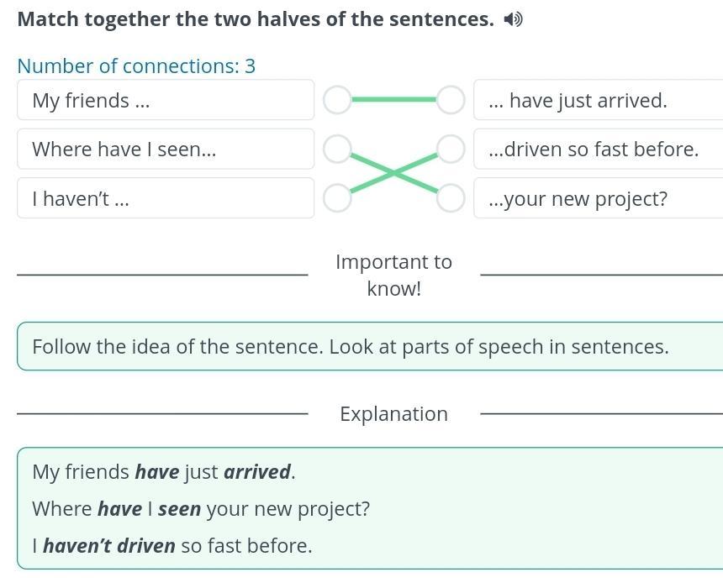Viewport: 723px width, 588px height.
Task: Play the audio speaker icon beside the title
Action: click(x=513, y=19)
